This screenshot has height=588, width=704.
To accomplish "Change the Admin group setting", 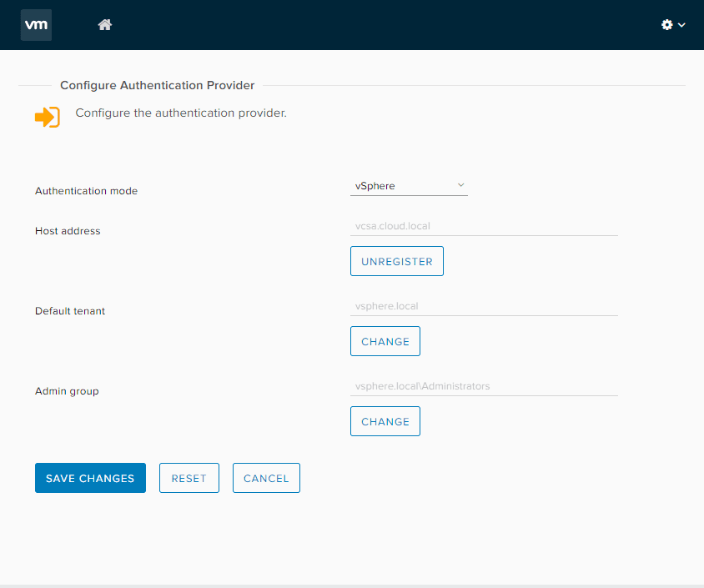I will pyautogui.click(x=385, y=420).
